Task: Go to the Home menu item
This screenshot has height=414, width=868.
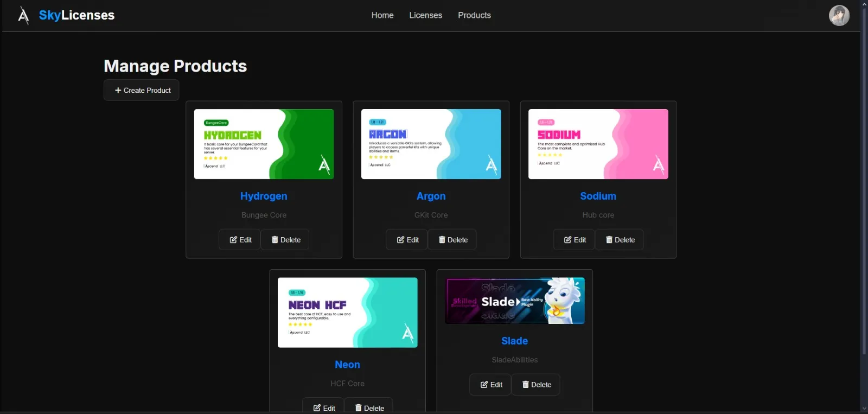Action: [382, 15]
